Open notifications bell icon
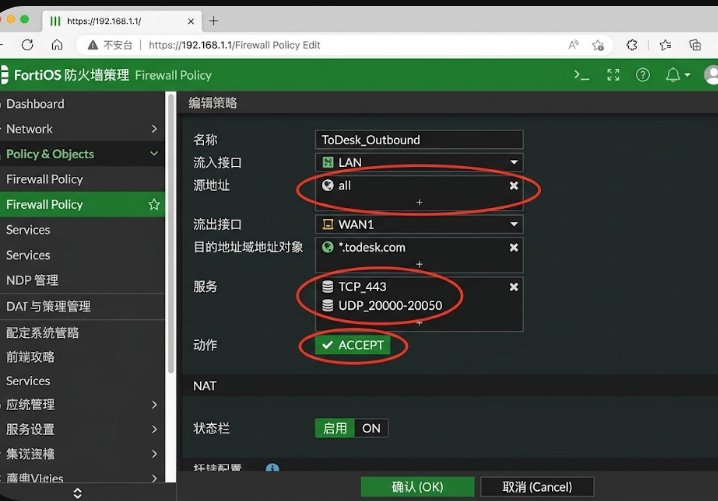This screenshot has width=718, height=501. click(673, 75)
